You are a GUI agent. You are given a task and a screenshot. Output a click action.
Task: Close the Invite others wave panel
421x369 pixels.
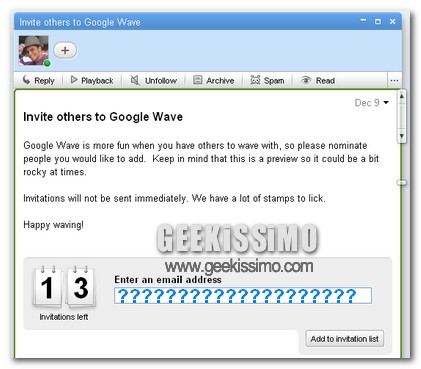click(393, 22)
